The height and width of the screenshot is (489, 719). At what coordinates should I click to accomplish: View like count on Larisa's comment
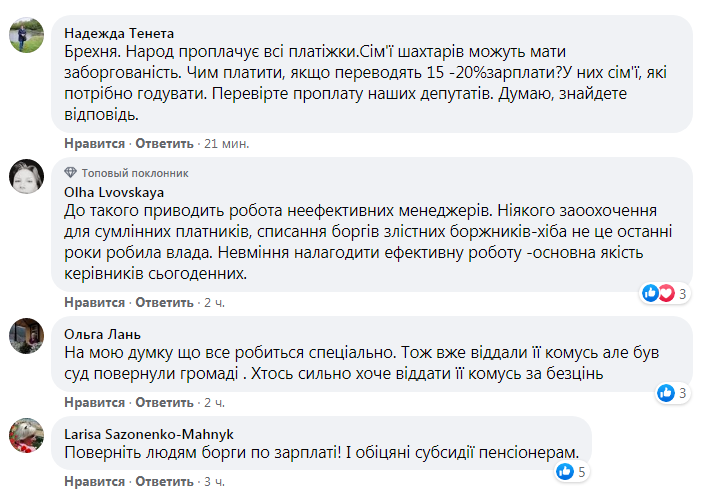pyautogui.click(x=572, y=472)
